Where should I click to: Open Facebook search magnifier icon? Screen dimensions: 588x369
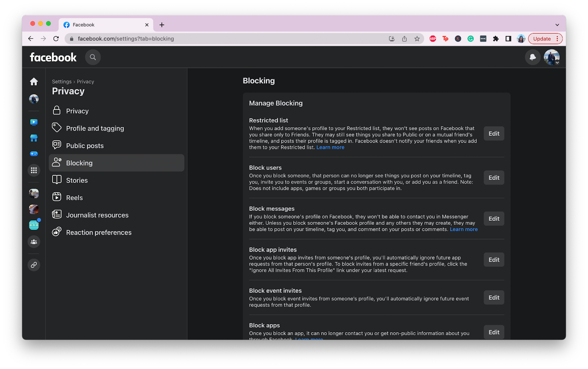click(93, 57)
